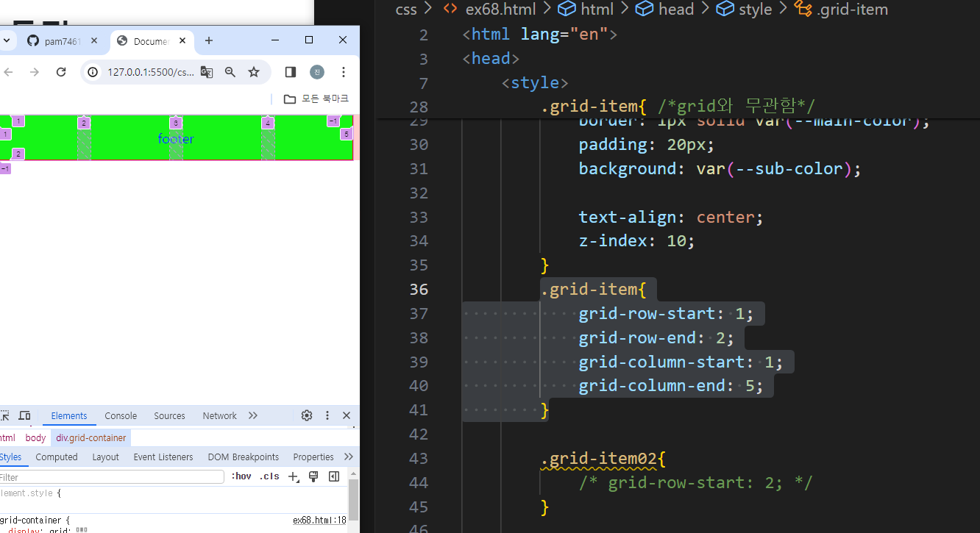Viewport: 980px width, 533px height.
Task: Toggle rendering emulations brush icon
Action: click(x=313, y=476)
